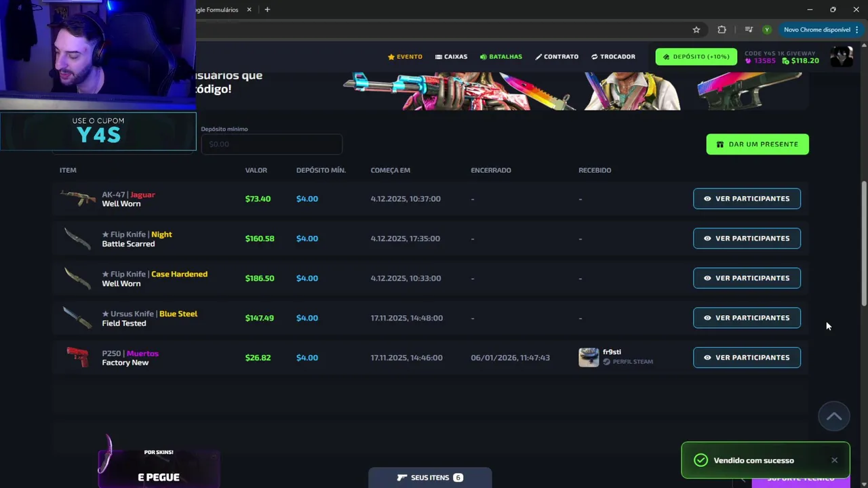Click the $118.20 wallet balance
The height and width of the screenshot is (488, 868).
click(x=800, y=61)
